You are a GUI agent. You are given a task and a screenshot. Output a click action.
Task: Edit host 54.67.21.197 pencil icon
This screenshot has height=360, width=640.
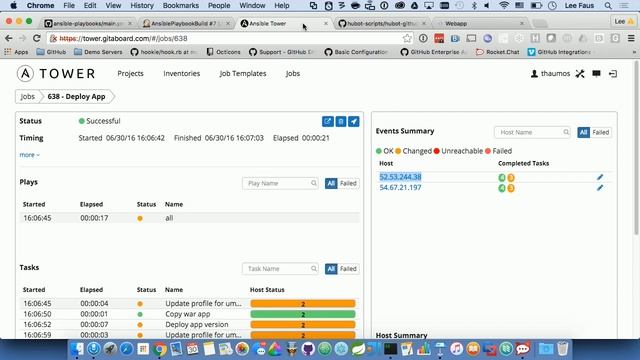(x=600, y=188)
